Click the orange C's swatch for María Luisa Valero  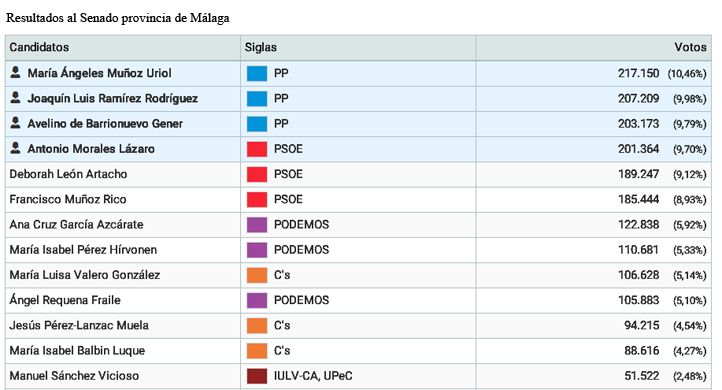click(x=257, y=275)
